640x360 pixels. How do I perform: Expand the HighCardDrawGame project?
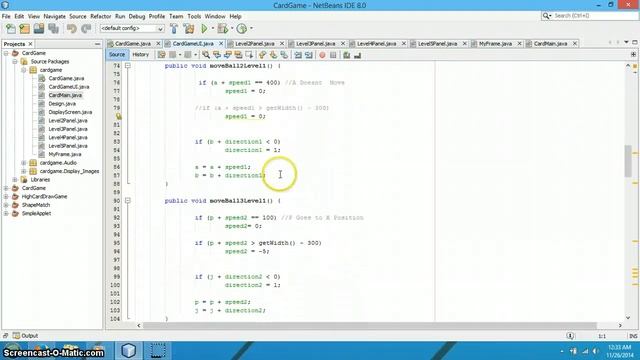coord(6,197)
